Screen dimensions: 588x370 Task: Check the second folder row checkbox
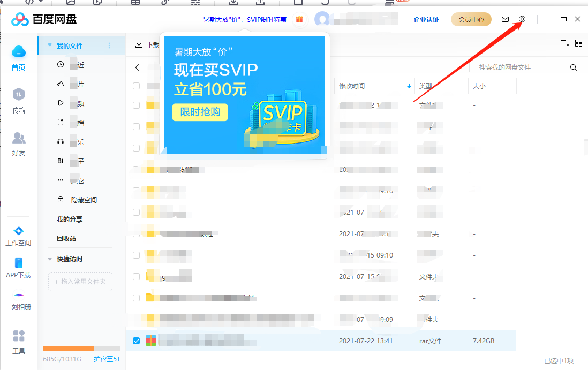[x=137, y=127]
